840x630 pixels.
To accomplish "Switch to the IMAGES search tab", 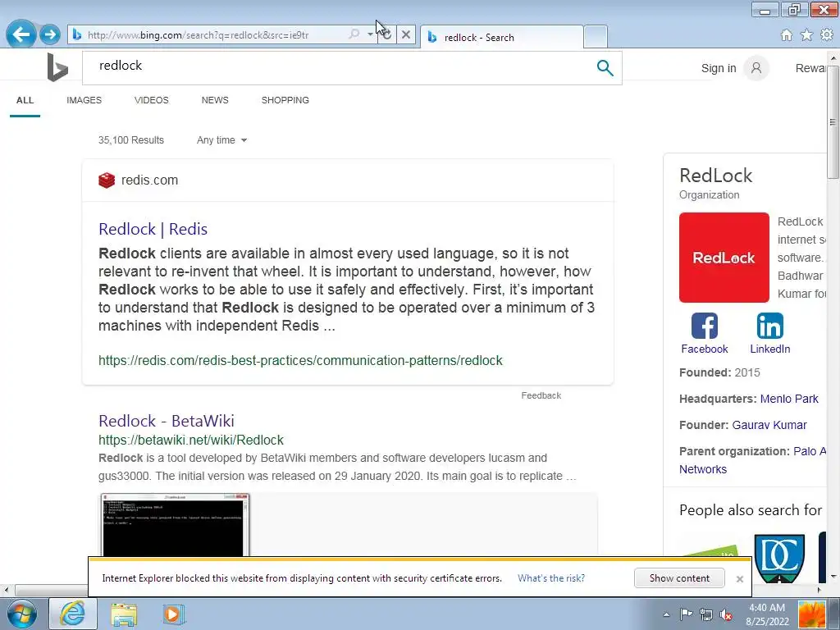I will [84, 100].
